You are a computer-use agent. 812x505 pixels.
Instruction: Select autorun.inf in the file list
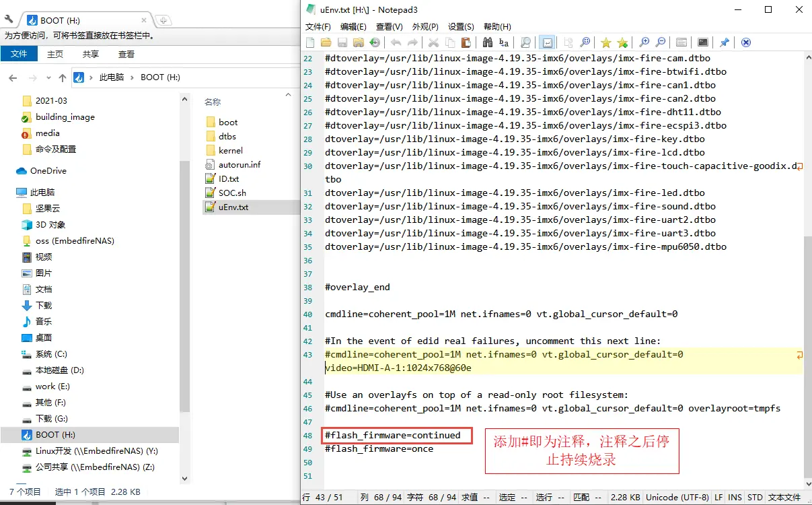pos(239,165)
